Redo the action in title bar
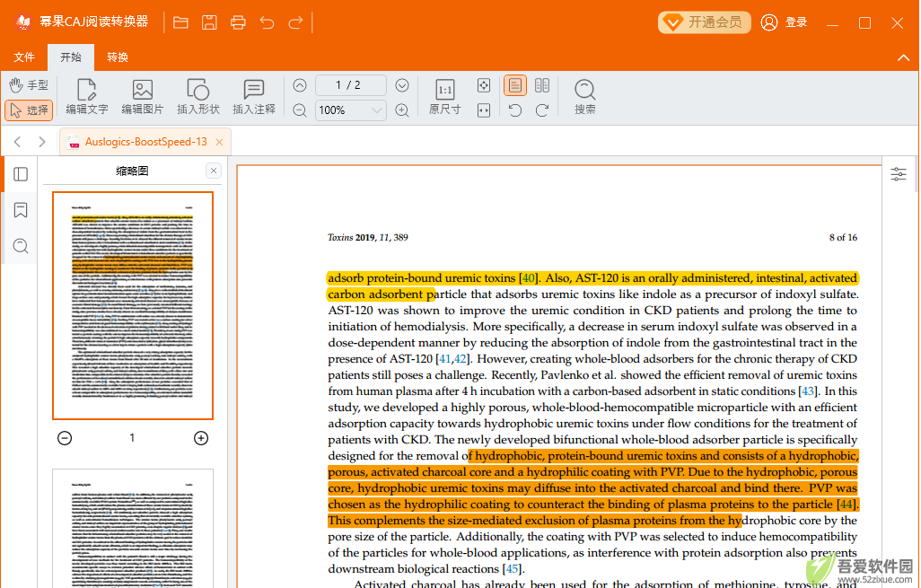Image resolution: width=921 pixels, height=588 pixels. 295,22
